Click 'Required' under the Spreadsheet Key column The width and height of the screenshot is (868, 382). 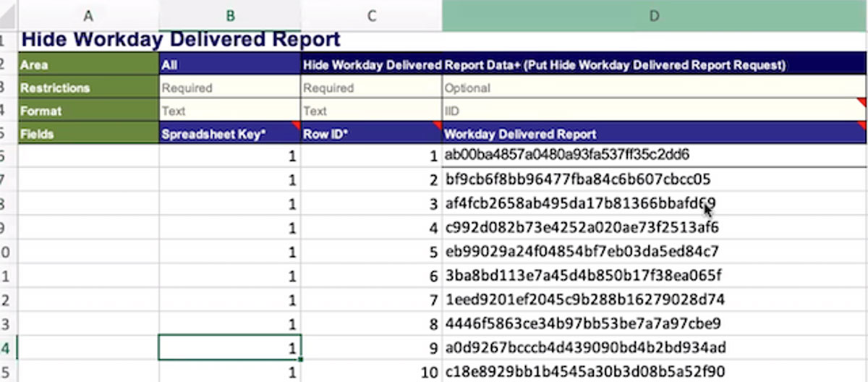[230, 88]
